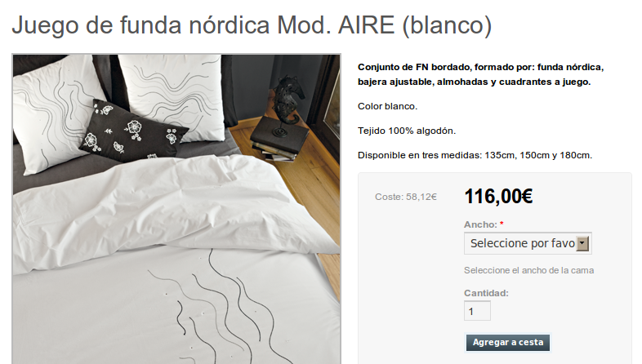Click the bold 'Conjunto de FN bordado' description
This screenshot has height=364, width=642.
[480, 74]
